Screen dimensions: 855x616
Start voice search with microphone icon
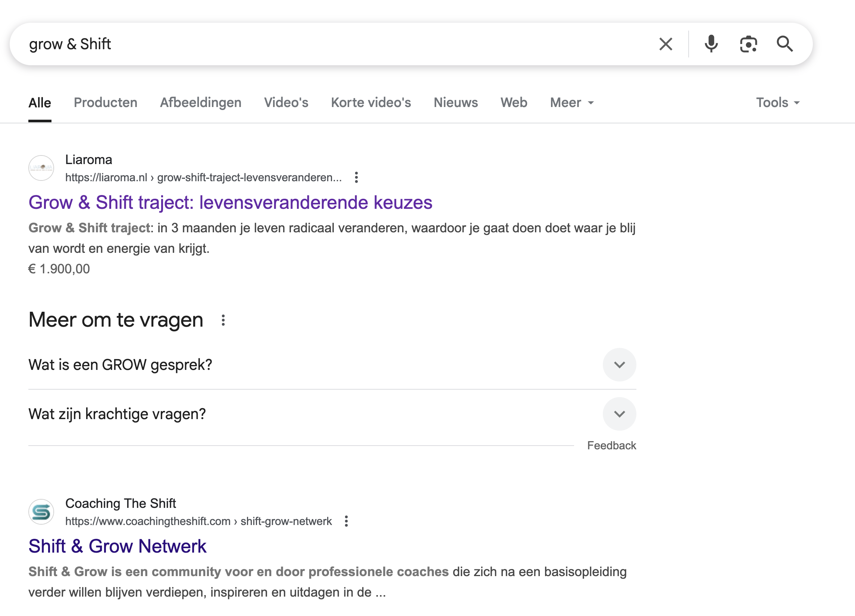[711, 44]
